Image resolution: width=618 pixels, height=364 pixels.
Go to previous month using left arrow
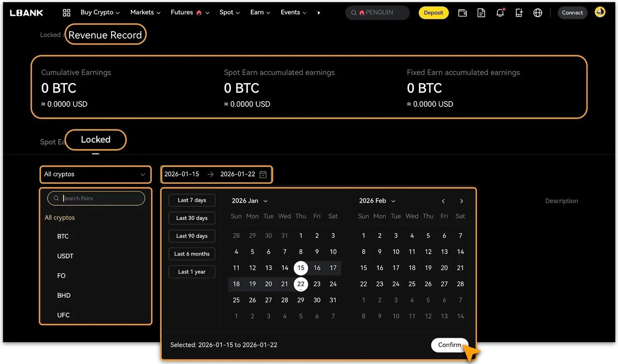[x=443, y=201]
